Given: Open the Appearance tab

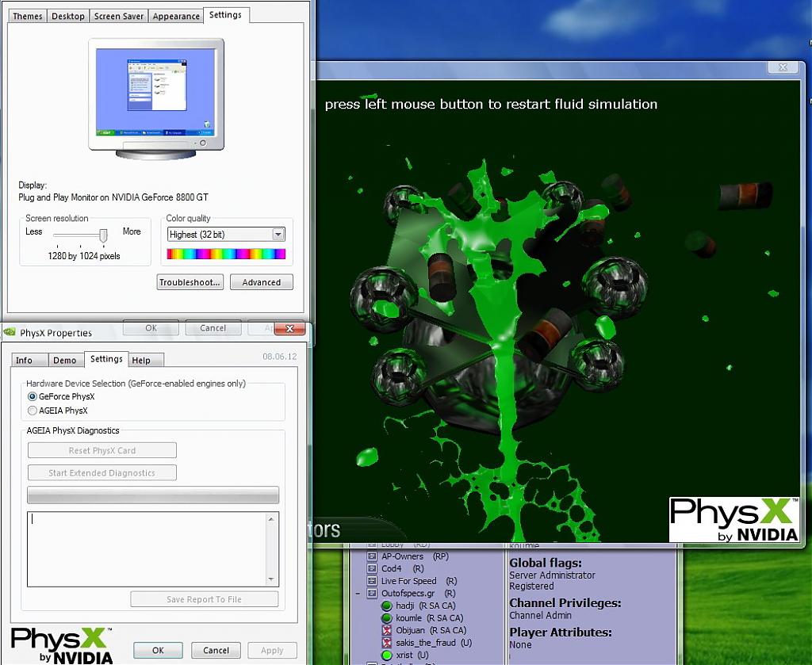Looking at the screenshot, I should point(176,16).
